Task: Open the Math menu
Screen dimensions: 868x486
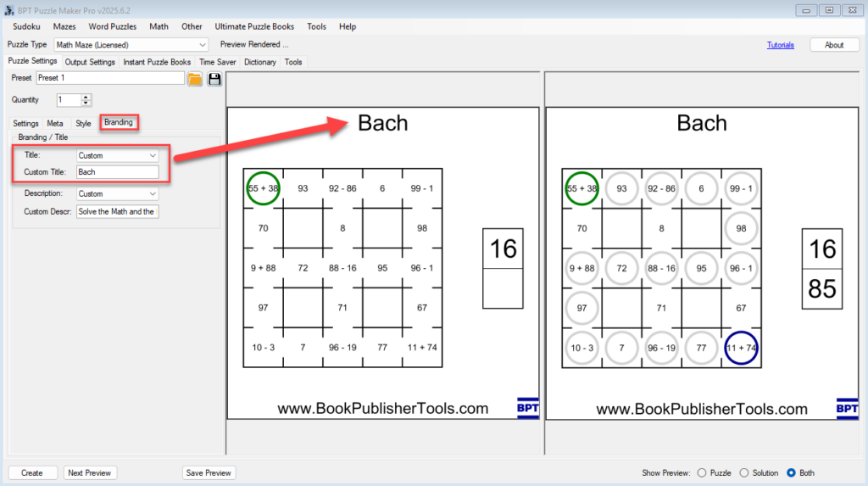Action: click(159, 26)
